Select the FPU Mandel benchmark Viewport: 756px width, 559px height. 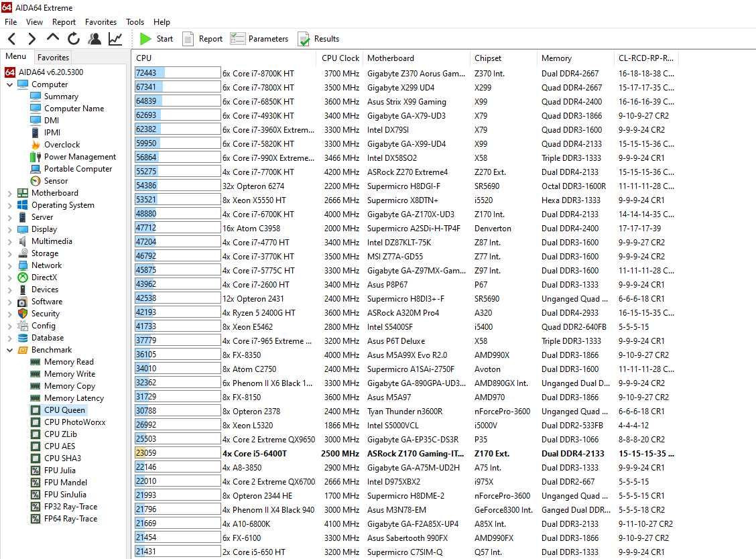click(66, 483)
